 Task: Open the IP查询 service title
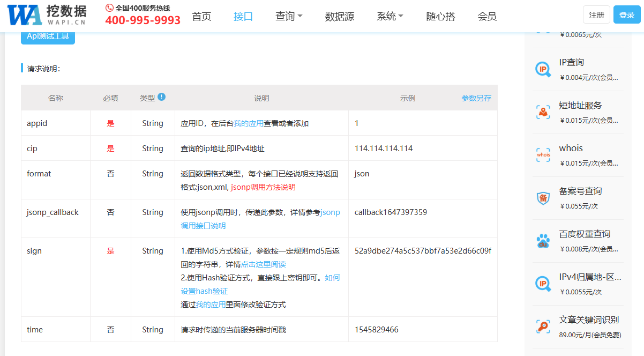[571, 62]
